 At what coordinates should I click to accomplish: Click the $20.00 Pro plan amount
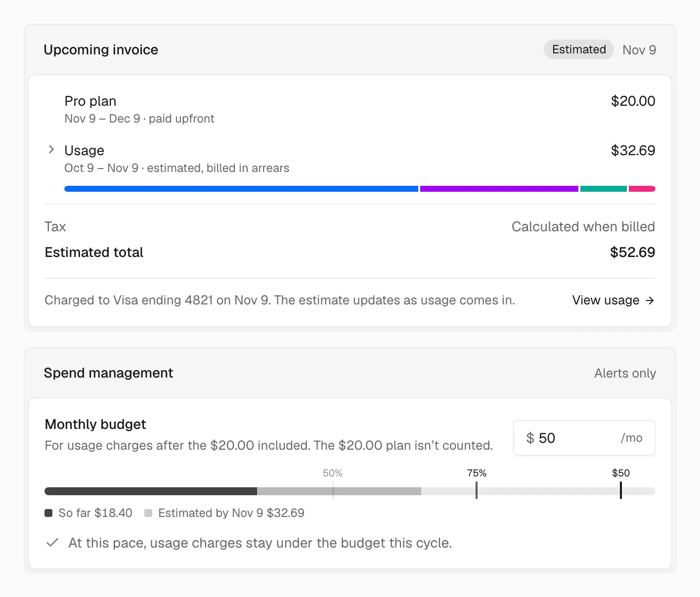[633, 101]
